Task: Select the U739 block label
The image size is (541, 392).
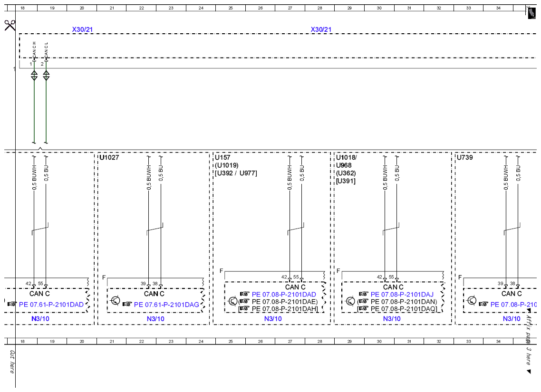Action: coord(465,158)
